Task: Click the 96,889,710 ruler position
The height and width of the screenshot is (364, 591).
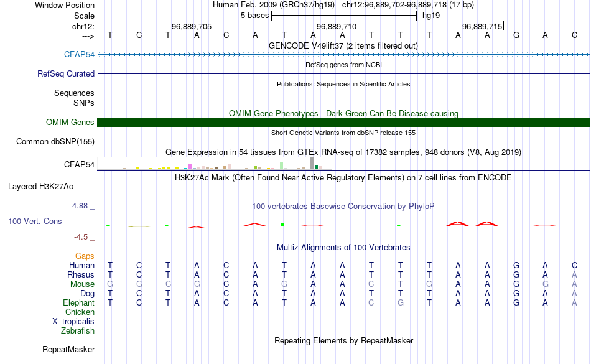Action: pos(337,26)
